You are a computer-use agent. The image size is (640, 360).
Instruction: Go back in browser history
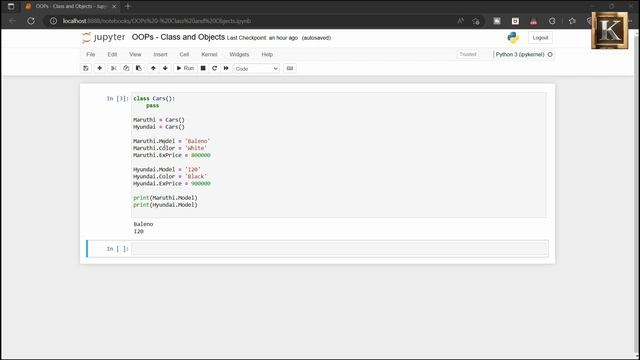tap(12, 21)
